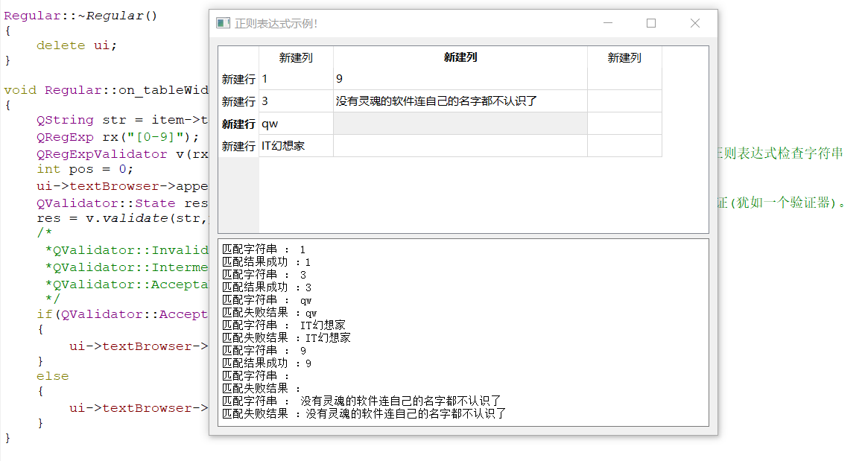Select the bolded 新建行 row header
The image size is (868, 461).
pos(237,123)
